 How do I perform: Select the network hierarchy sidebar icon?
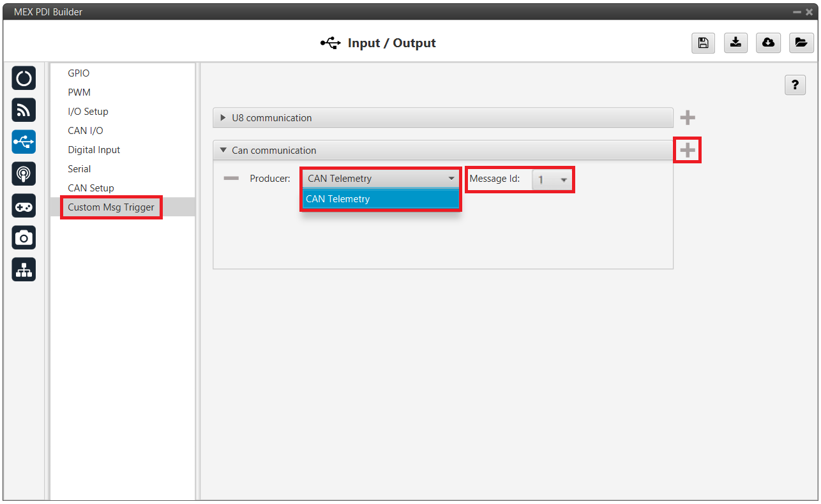pyautogui.click(x=24, y=270)
